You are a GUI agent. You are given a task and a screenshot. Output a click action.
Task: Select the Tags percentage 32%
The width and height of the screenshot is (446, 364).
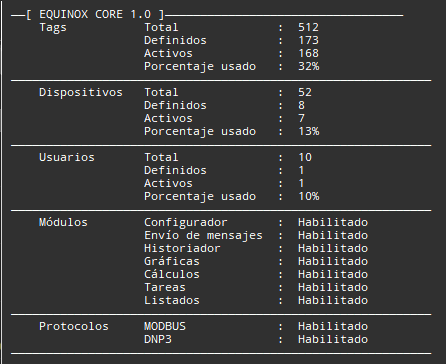tap(309, 66)
